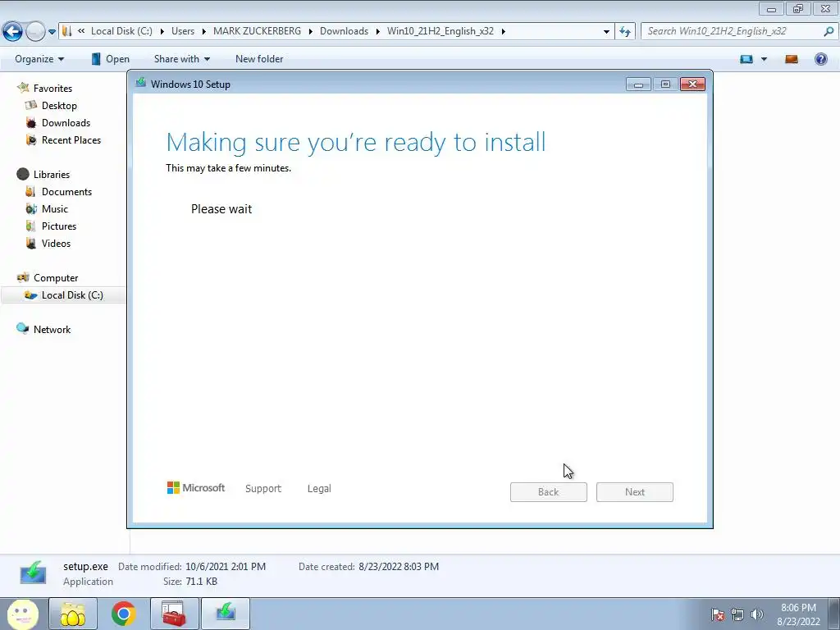
Task: Open the view options dropdown arrow
Action: pyautogui.click(x=764, y=59)
